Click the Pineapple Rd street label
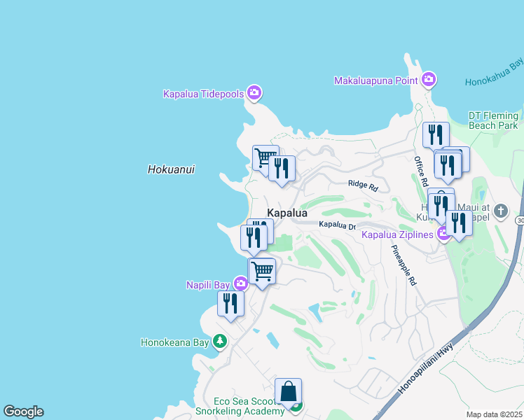The height and width of the screenshot is (420, 524). (x=404, y=265)
